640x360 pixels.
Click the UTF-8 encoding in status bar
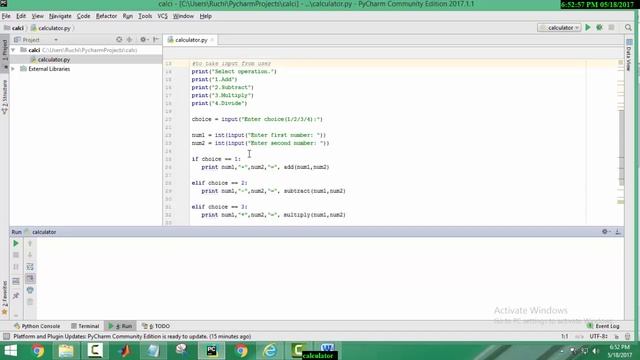tap(598, 336)
